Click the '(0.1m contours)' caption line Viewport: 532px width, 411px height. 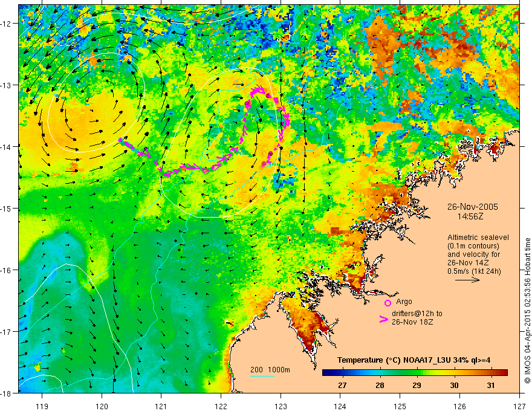(x=473, y=246)
